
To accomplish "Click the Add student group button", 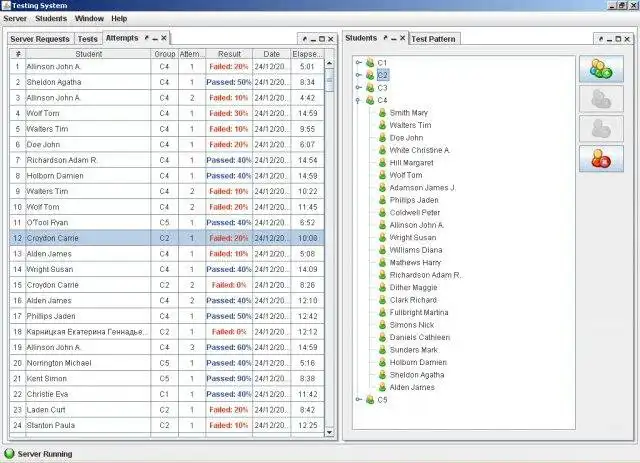I will (601, 69).
